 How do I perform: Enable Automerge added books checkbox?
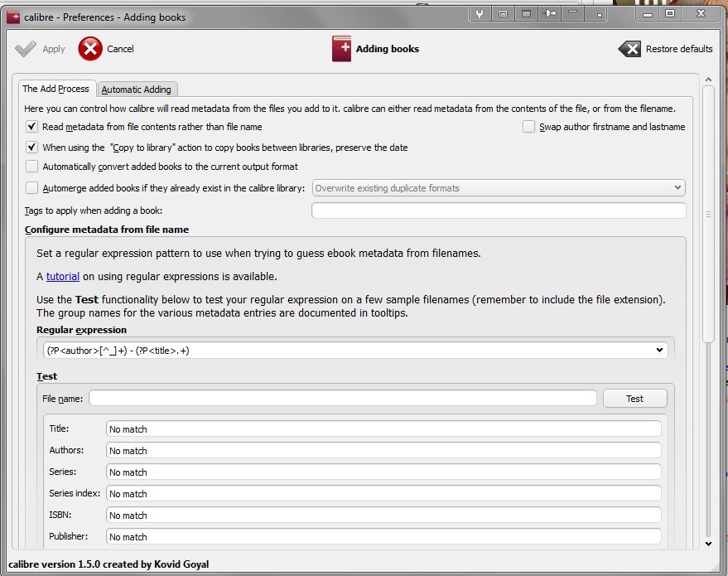[x=31, y=187]
